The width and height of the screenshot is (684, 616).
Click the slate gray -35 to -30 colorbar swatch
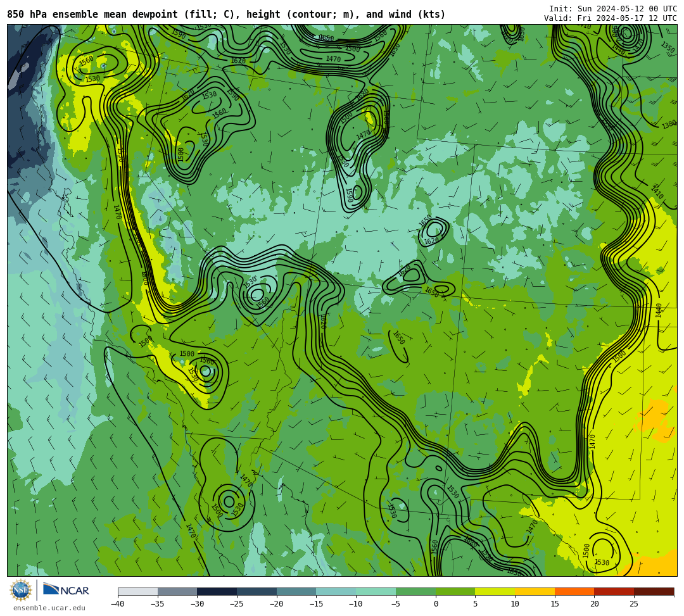[x=177, y=591]
